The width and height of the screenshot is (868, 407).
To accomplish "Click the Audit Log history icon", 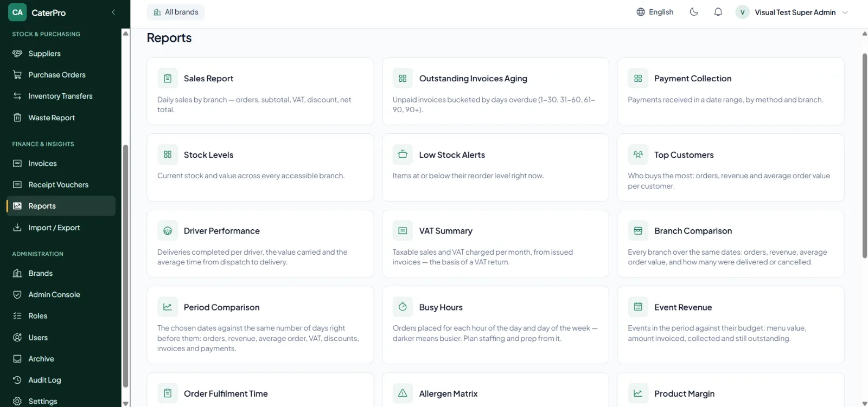I will pos(17,380).
